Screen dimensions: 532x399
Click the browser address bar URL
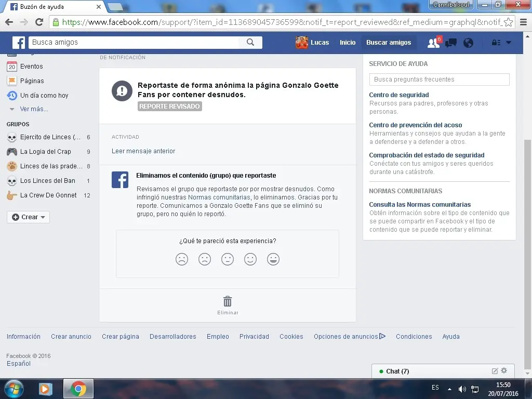tap(282, 22)
